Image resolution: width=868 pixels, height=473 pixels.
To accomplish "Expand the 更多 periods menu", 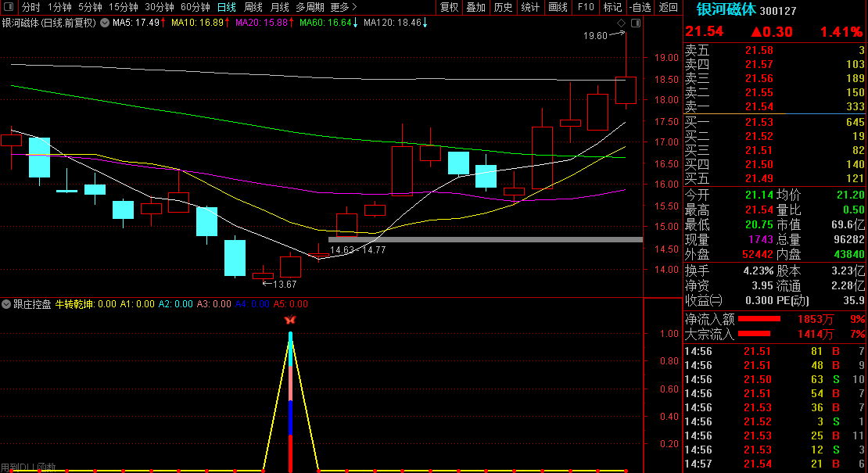I will [343, 7].
